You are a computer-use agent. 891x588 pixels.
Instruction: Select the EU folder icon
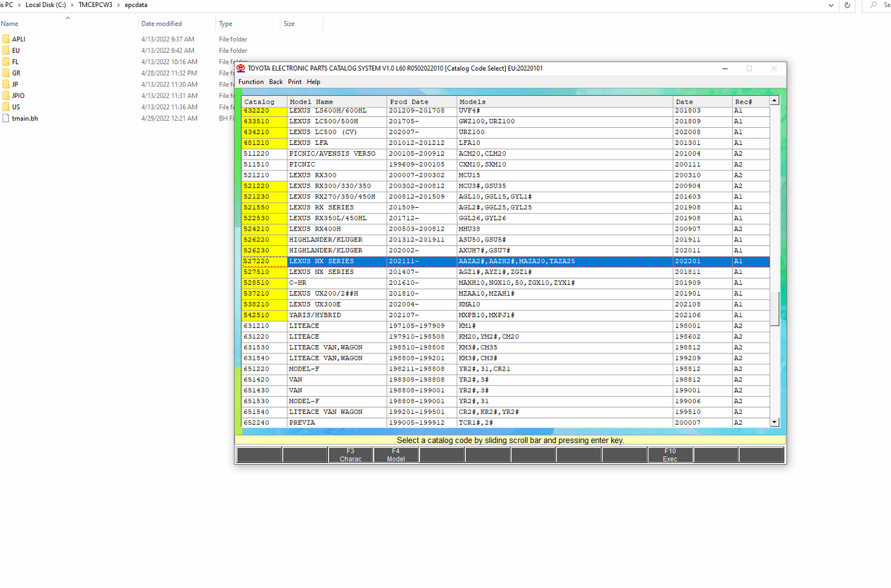point(6,51)
